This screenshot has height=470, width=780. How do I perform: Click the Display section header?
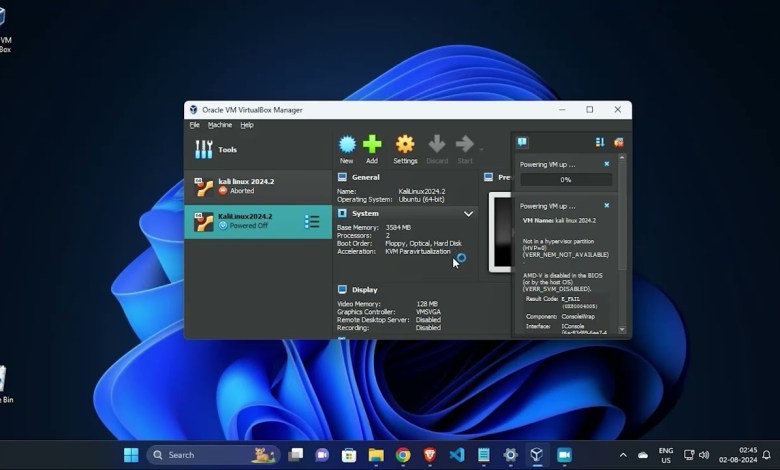(365, 289)
